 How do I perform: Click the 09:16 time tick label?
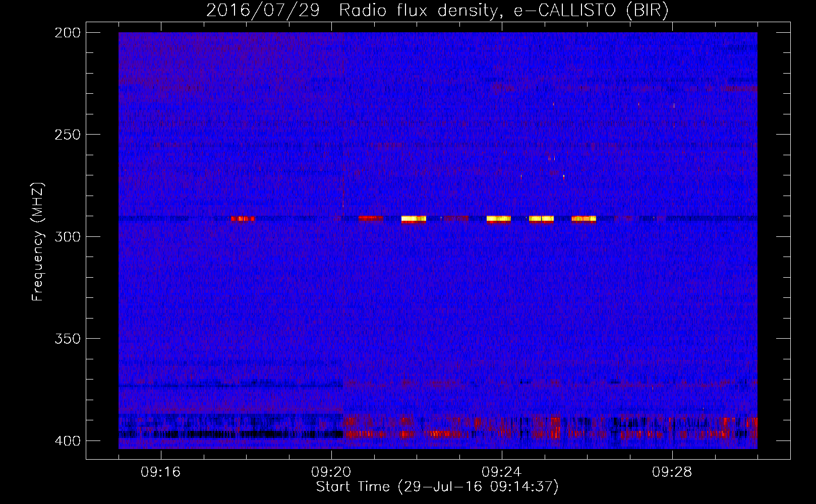pos(161,472)
